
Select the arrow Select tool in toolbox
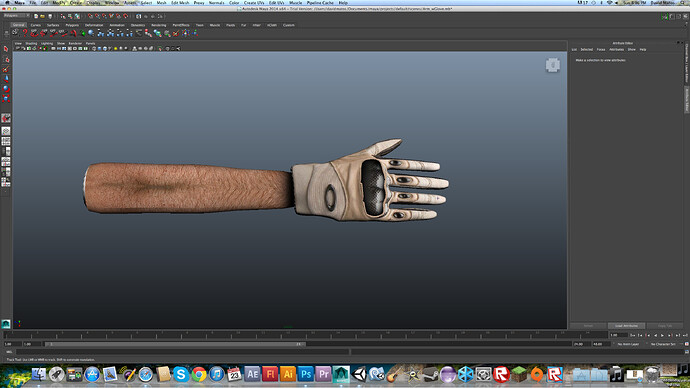click(6, 49)
